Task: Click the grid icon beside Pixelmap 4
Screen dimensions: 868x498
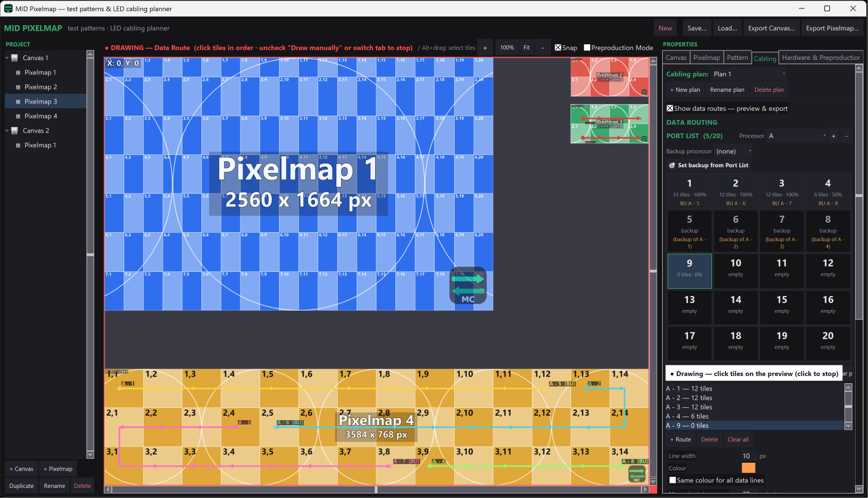Action: (x=18, y=116)
